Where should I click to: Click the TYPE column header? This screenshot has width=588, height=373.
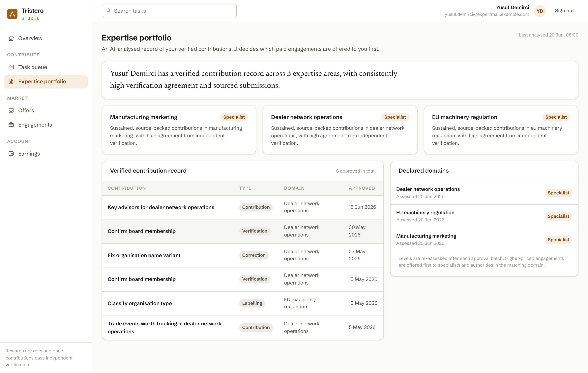coord(245,188)
